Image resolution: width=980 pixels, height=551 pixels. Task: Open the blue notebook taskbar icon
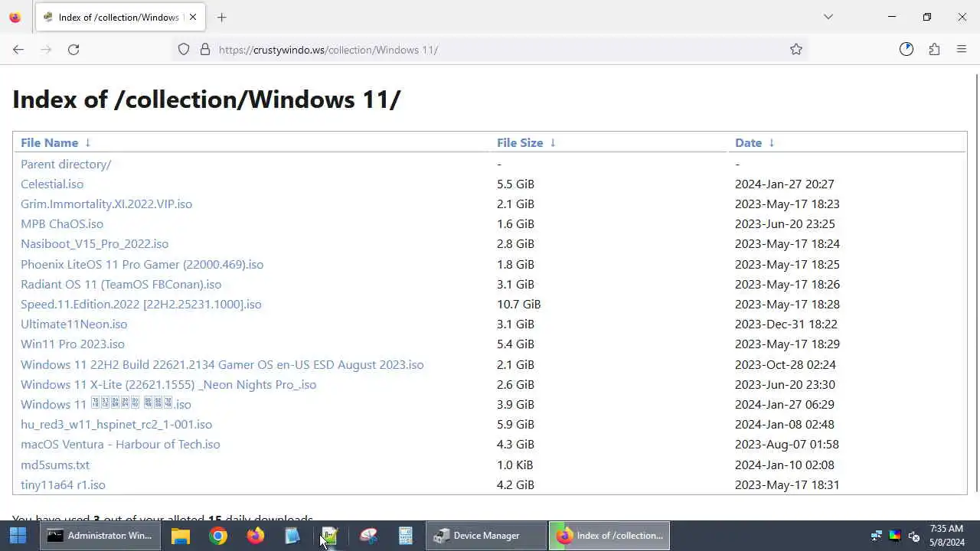(x=292, y=536)
